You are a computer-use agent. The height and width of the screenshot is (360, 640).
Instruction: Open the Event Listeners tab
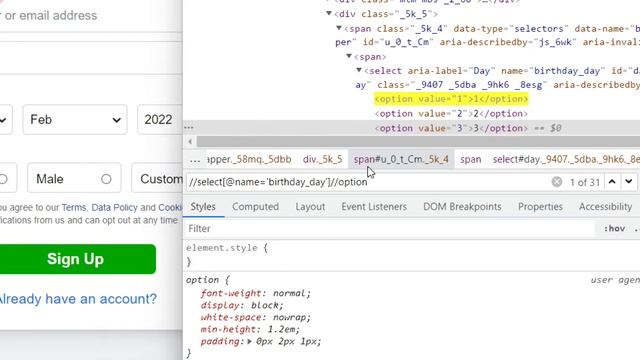click(x=374, y=207)
